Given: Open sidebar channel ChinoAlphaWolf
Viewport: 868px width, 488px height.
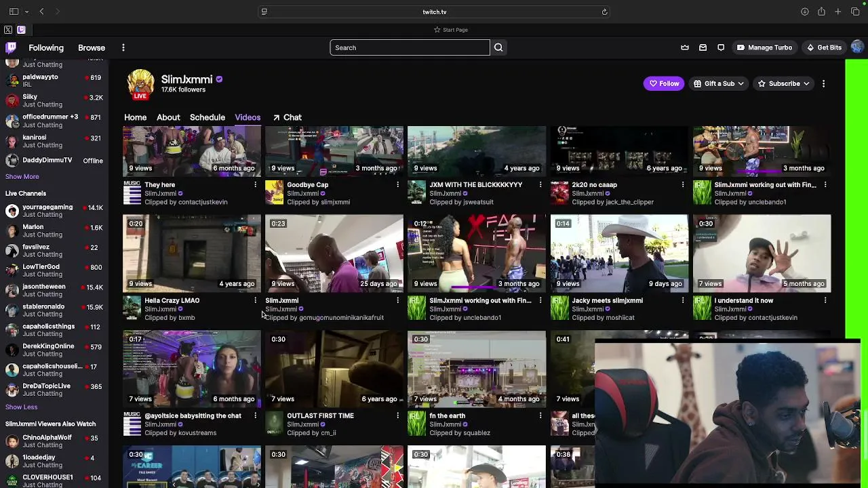Looking at the screenshot, I should [54, 441].
